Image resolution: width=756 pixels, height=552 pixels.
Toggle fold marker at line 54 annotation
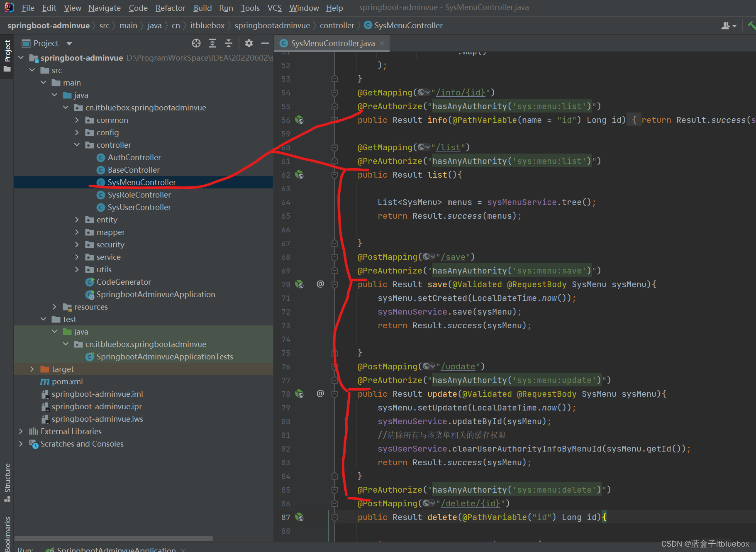click(x=334, y=93)
